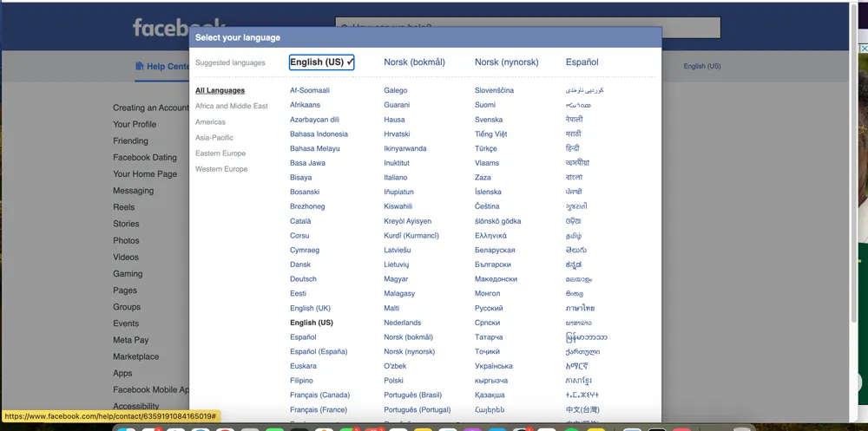Open the Africa and Middle East category
Screen dimensions: 868x431
[231, 106]
